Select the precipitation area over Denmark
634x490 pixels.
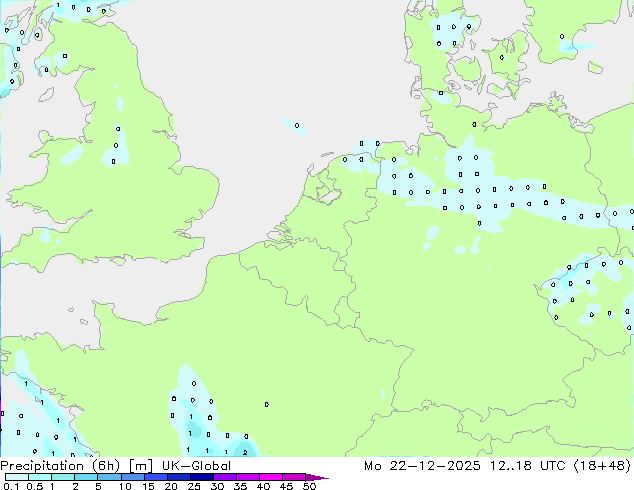452,35
